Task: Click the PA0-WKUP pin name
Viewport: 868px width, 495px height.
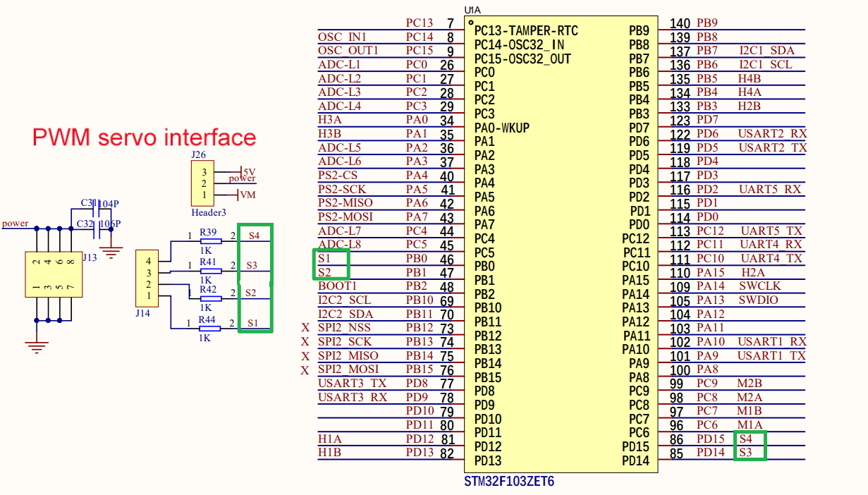Action: tap(501, 128)
